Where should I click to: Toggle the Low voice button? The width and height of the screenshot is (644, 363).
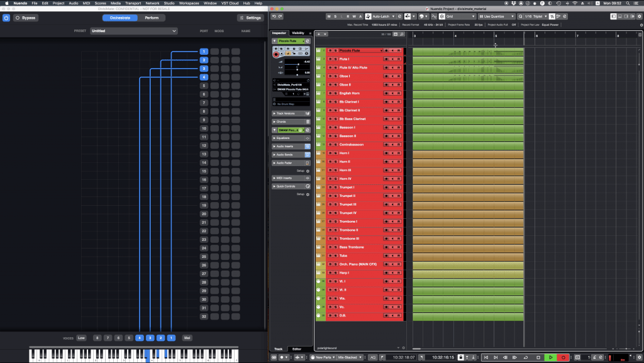pos(81,338)
